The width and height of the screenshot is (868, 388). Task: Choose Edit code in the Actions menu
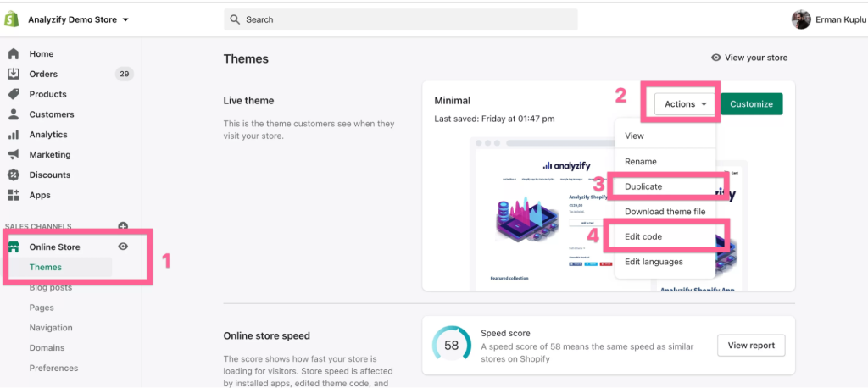(643, 236)
